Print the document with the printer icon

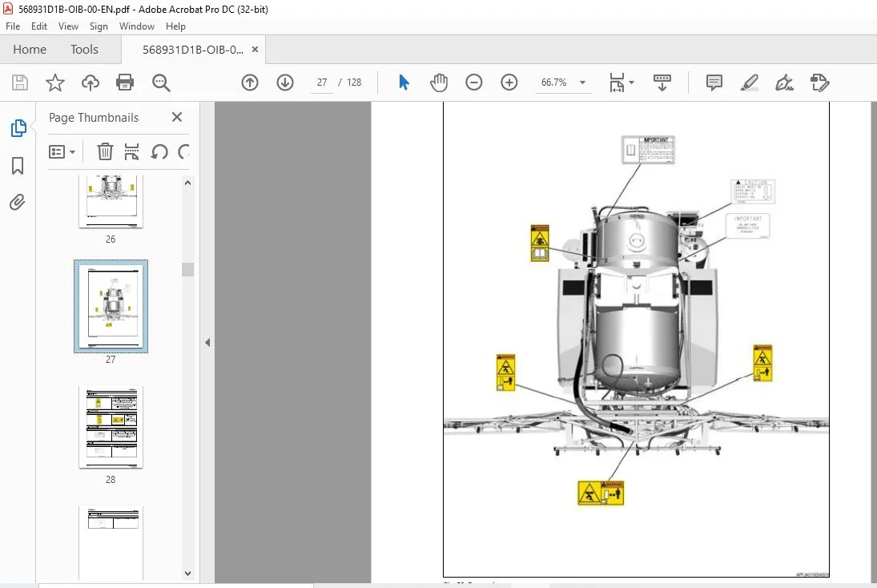click(125, 83)
